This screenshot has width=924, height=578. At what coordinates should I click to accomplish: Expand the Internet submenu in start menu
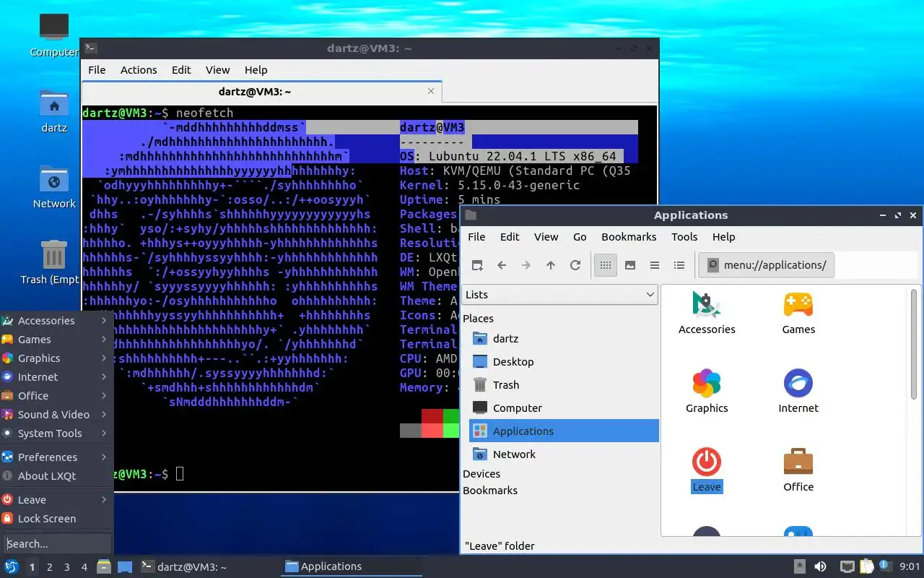point(56,377)
